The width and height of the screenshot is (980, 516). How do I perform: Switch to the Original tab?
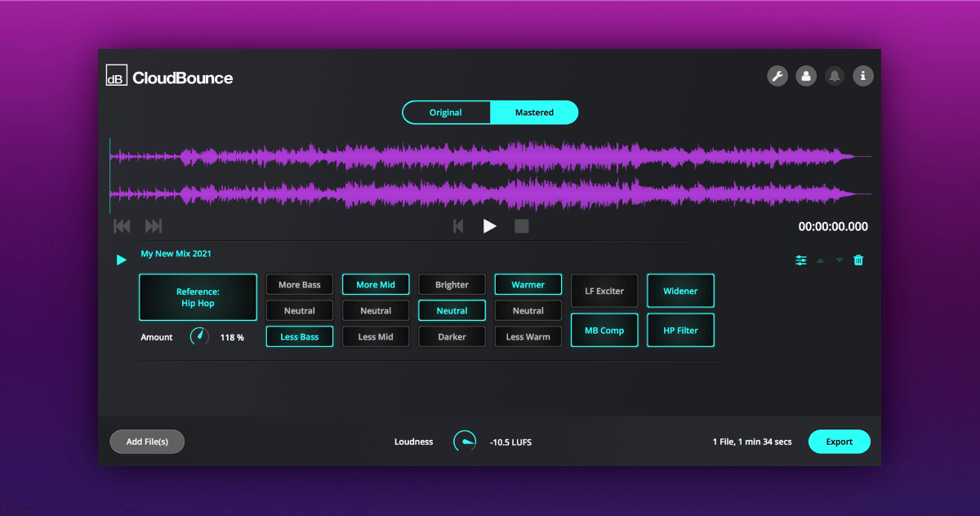point(446,113)
